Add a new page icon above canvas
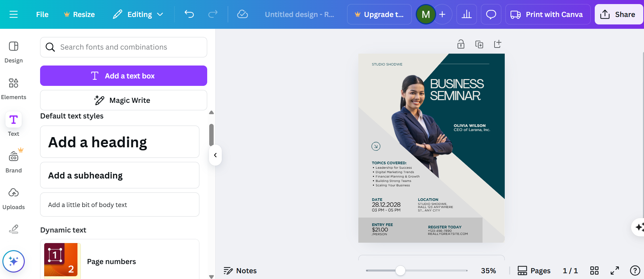The image size is (644, 279). point(498,44)
